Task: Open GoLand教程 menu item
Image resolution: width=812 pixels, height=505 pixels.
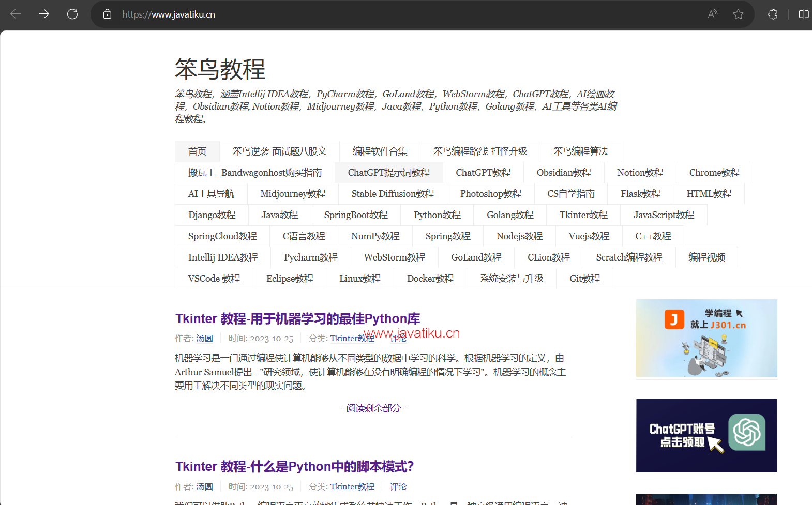Action: [x=476, y=257]
